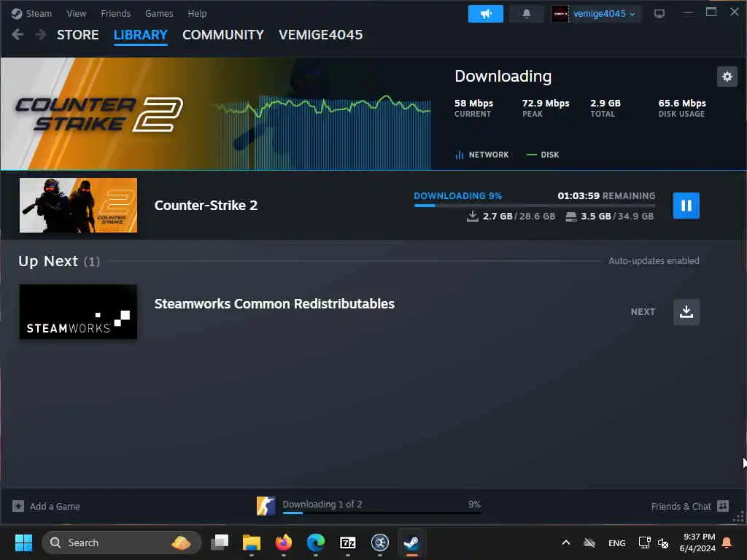This screenshot has width=747, height=560.
Task: Click the Steam taskbar icon
Action: (411, 542)
